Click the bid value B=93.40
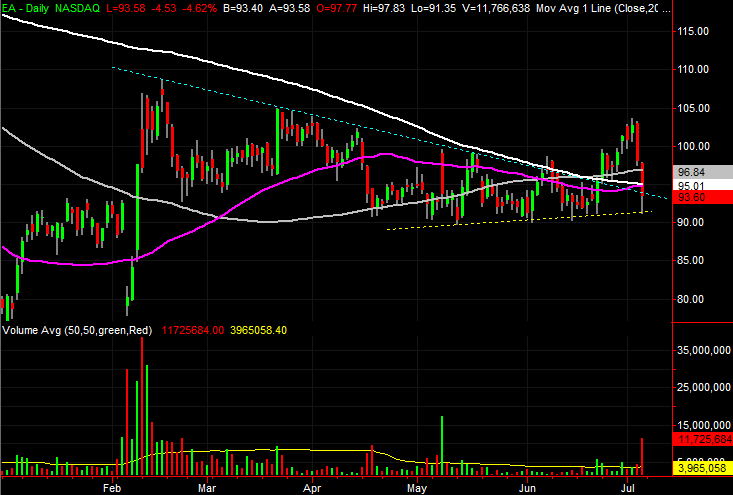Image resolution: width=733 pixels, height=495 pixels. tap(242, 8)
